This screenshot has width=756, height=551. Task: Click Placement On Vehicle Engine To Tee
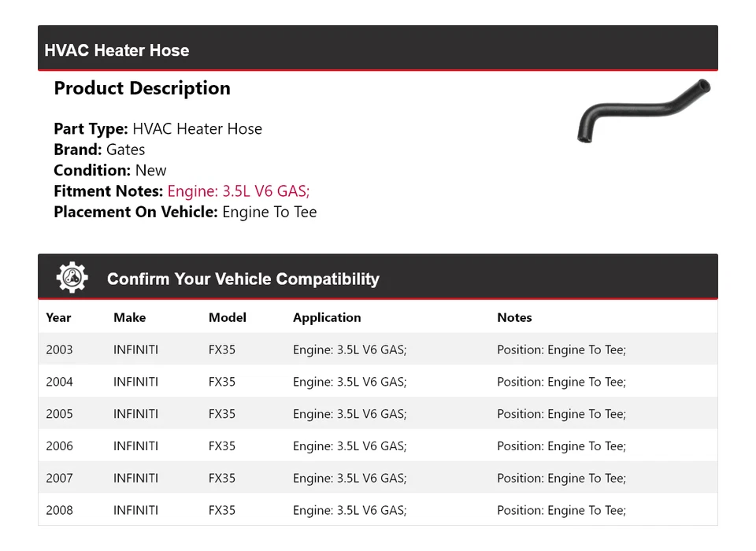pos(185,212)
